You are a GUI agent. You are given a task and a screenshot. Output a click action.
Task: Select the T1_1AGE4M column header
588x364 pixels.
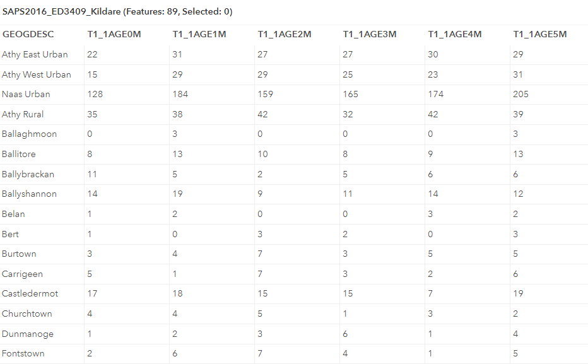coord(455,34)
